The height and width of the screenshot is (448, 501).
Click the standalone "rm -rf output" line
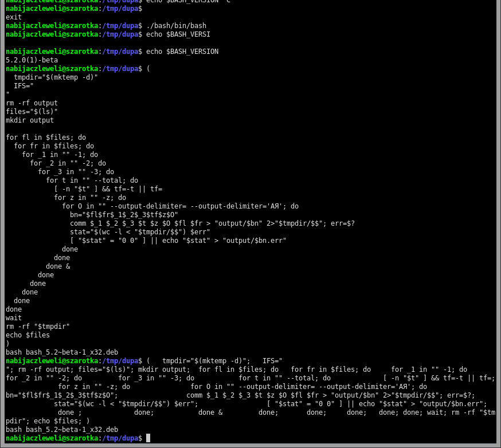click(x=32, y=103)
